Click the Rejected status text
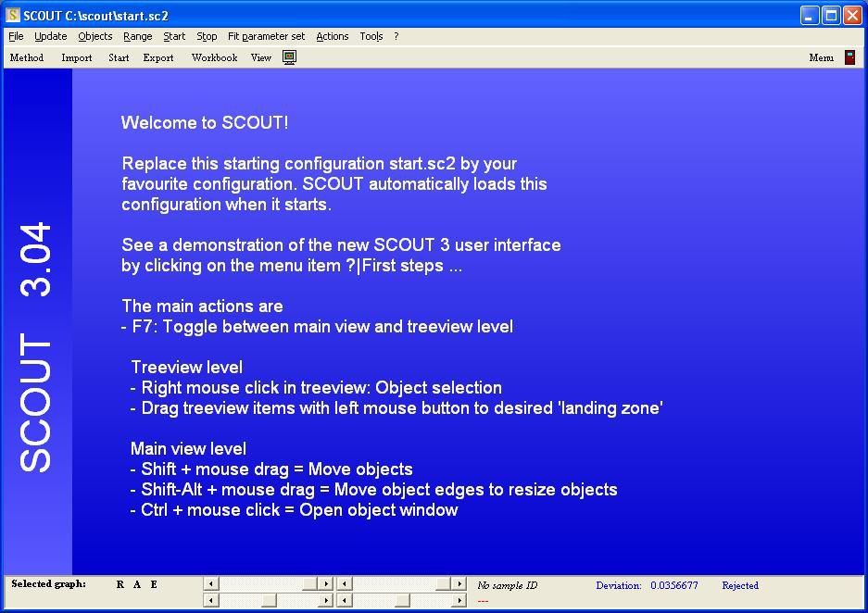 coord(739,585)
